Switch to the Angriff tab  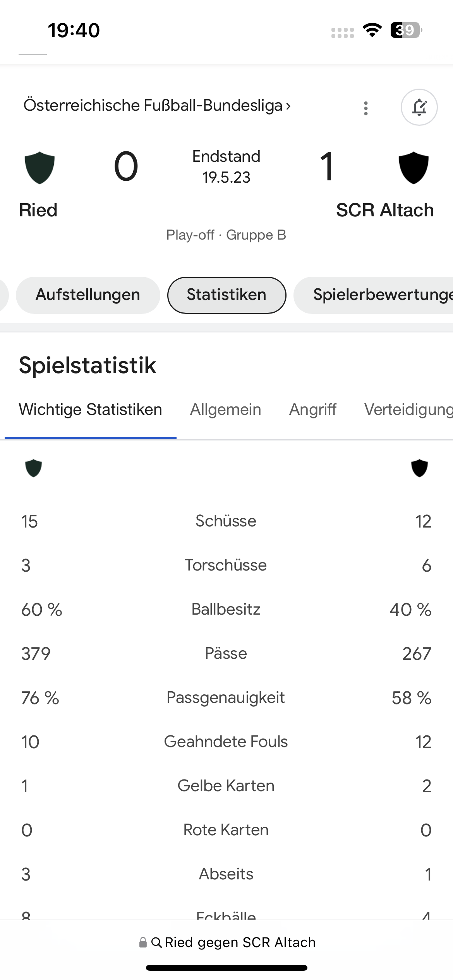coord(313,409)
